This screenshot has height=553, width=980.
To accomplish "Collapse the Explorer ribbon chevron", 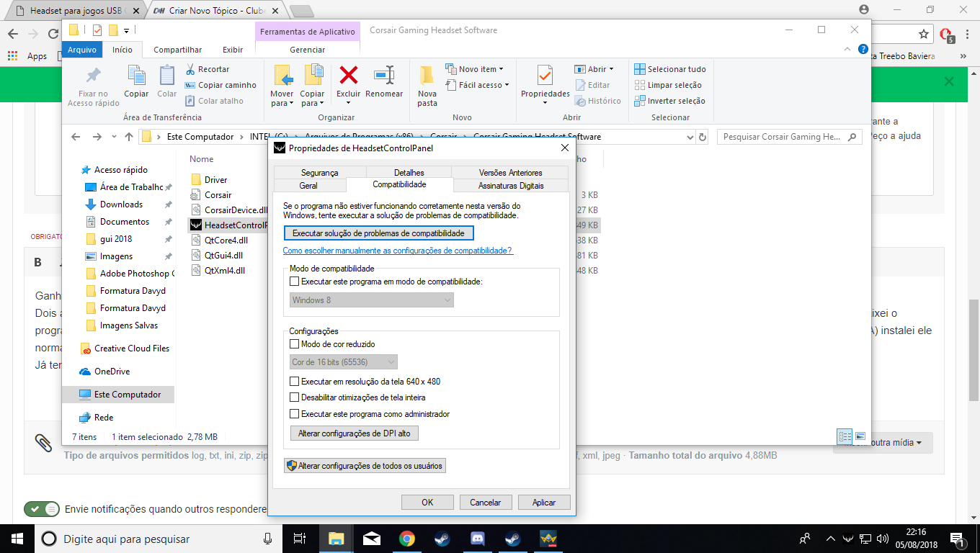I will (x=847, y=50).
